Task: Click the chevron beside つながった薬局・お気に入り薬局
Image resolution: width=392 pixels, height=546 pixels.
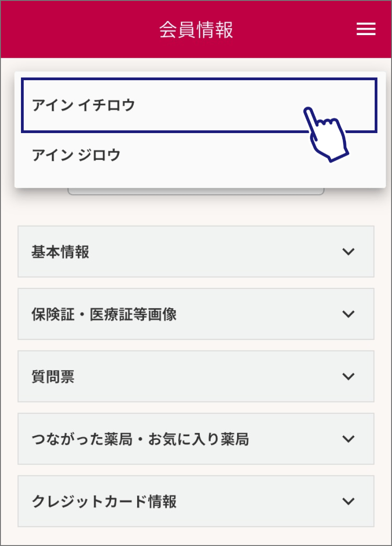Action: [x=348, y=439]
